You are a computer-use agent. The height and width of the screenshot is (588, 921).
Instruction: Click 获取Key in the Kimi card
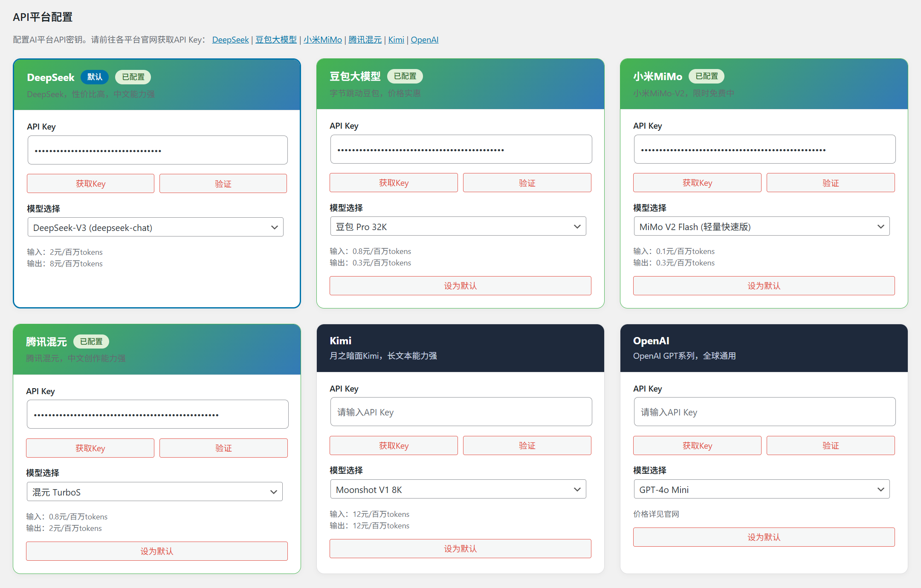[394, 446]
